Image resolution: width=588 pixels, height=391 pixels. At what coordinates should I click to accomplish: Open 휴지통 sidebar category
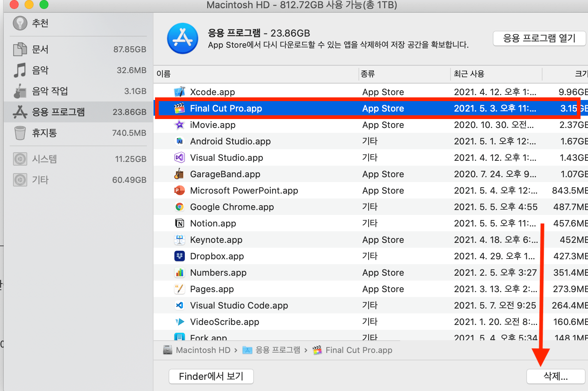point(78,133)
